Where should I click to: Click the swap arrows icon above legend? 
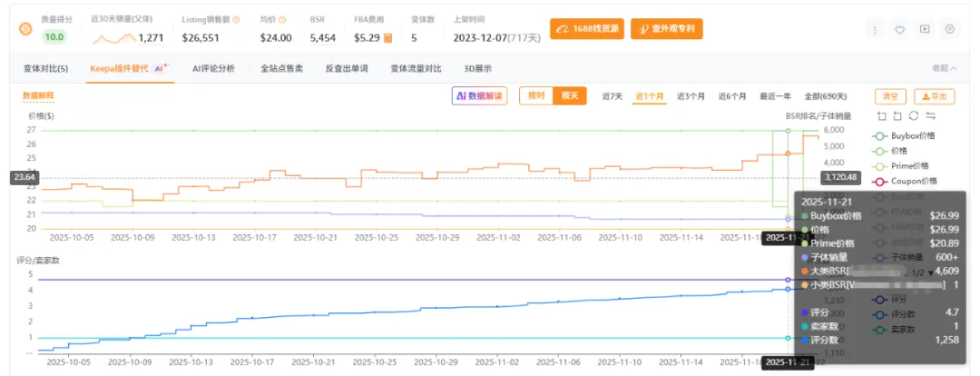[x=930, y=115]
